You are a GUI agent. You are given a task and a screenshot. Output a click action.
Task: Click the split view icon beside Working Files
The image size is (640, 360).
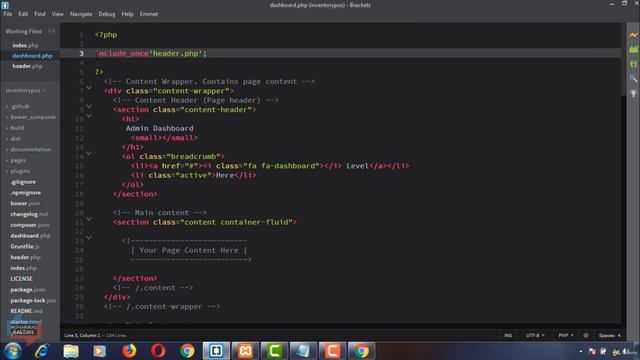click(51, 31)
